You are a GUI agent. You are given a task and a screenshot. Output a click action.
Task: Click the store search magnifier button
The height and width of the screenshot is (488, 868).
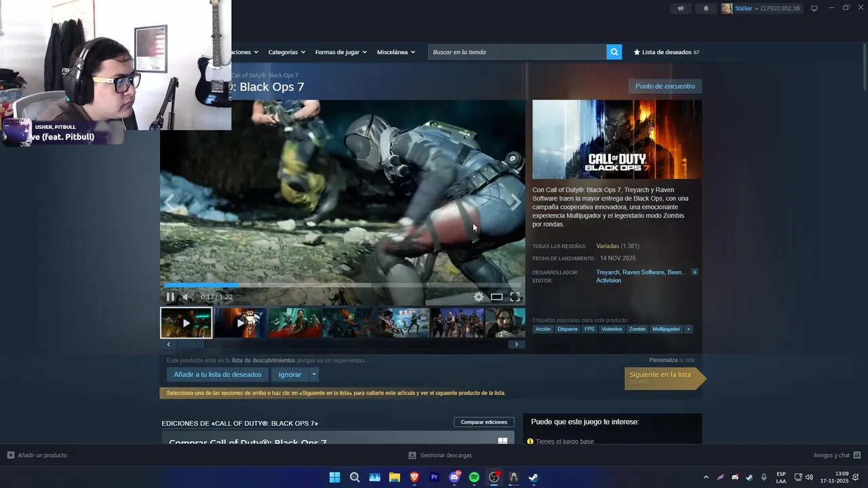[614, 52]
